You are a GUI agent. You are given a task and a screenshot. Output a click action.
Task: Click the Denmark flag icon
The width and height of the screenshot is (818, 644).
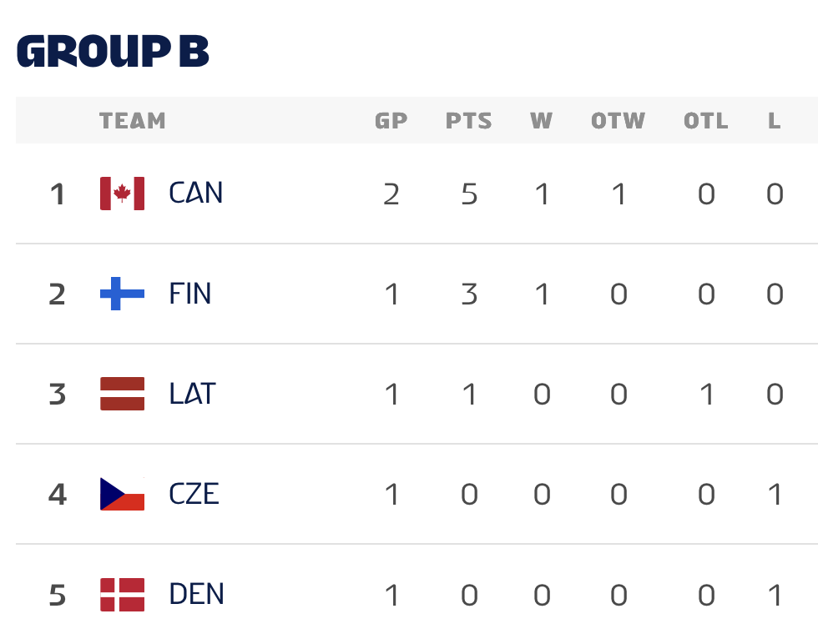coord(122,594)
